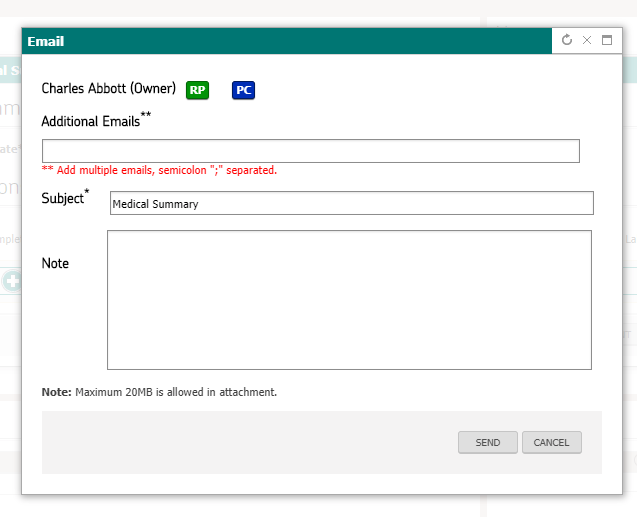Maximize the Email dialog window
The width and height of the screenshot is (637, 517).
point(607,40)
